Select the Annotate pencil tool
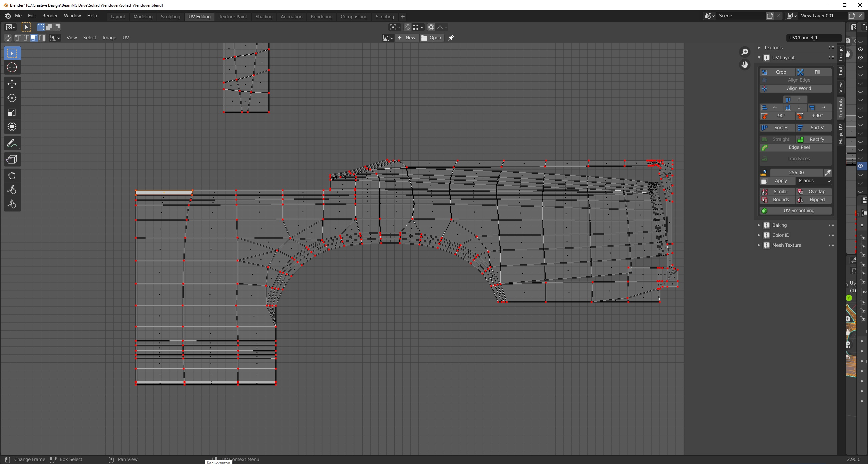 [12, 144]
